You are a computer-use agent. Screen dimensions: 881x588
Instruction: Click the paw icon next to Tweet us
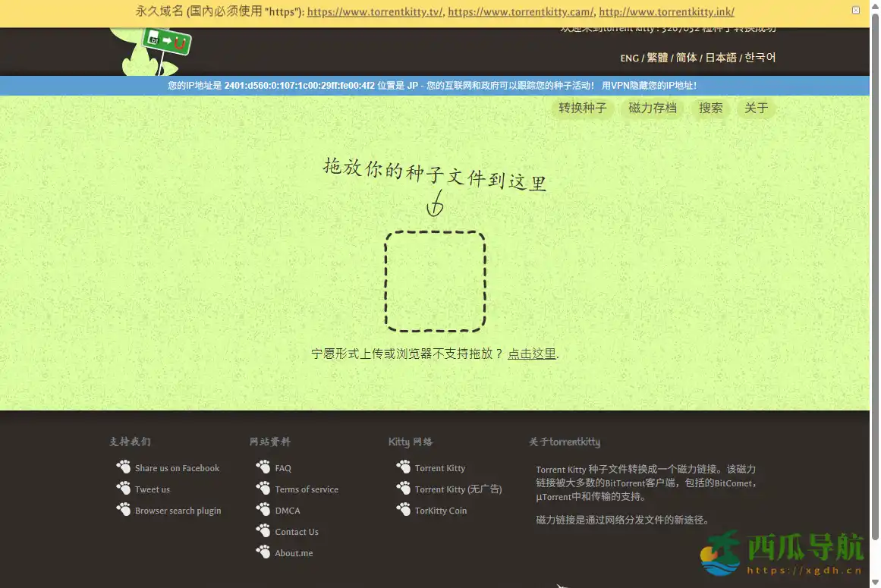[124, 488]
